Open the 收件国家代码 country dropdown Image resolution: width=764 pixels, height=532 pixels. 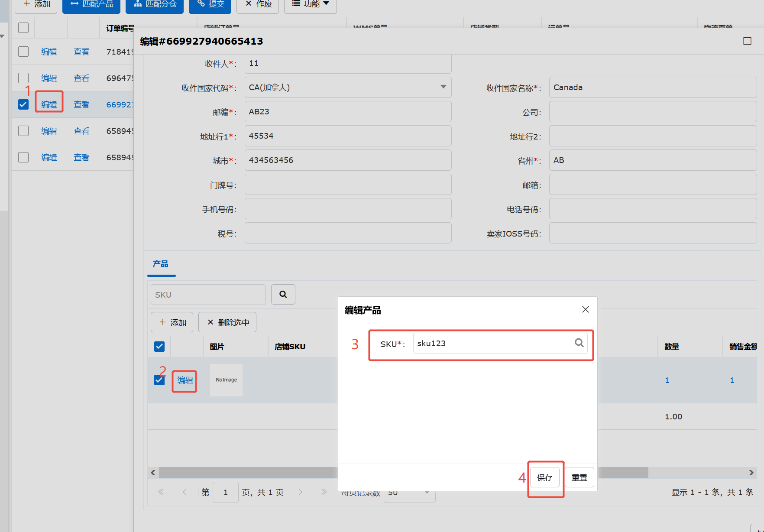tap(443, 87)
